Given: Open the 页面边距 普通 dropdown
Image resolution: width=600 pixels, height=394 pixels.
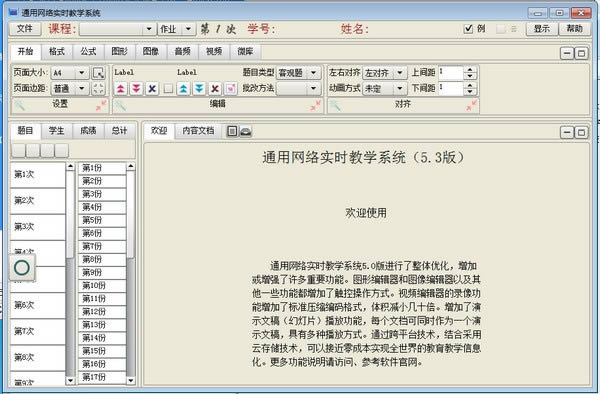Looking at the screenshot, I should [x=82, y=89].
